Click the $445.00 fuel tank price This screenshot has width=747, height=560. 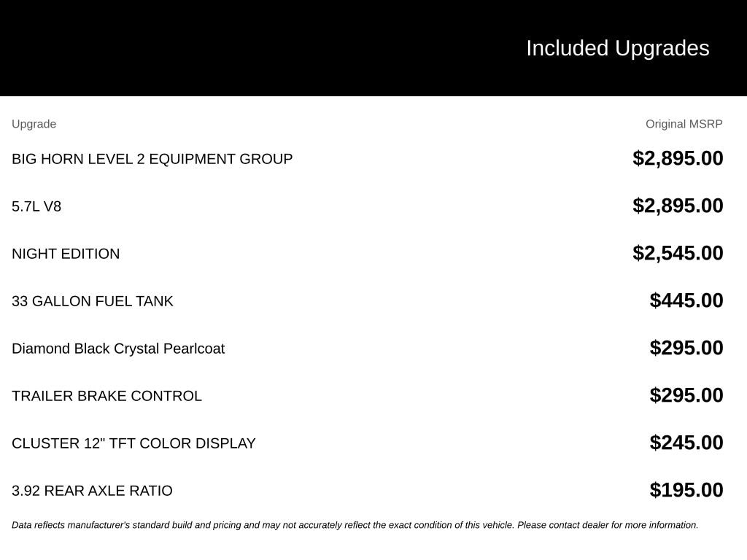(686, 300)
